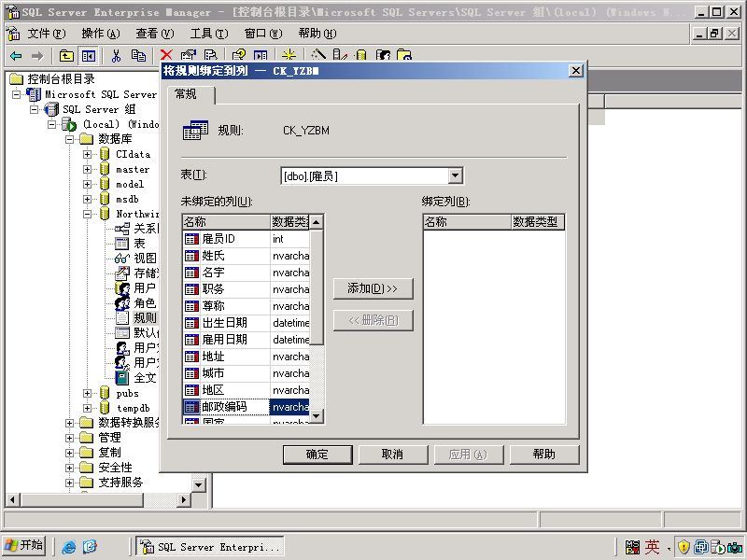Click the red X delete toolbar icon
747x560 pixels.
click(166, 55)
